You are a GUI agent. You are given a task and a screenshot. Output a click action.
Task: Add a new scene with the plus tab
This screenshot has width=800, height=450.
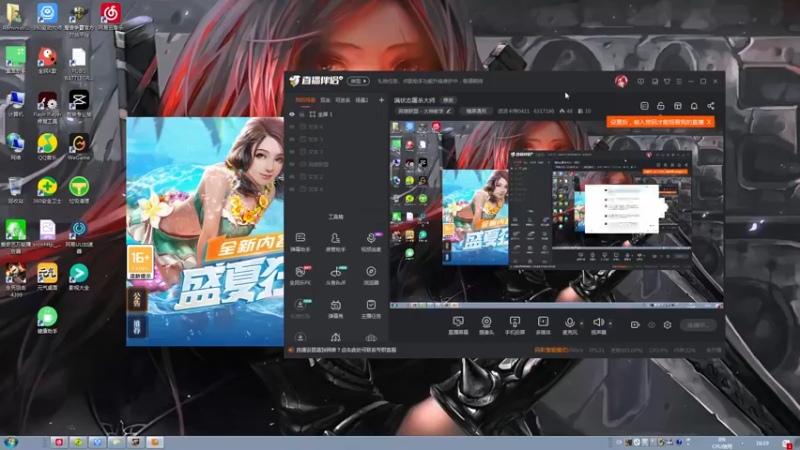point(381,100)
